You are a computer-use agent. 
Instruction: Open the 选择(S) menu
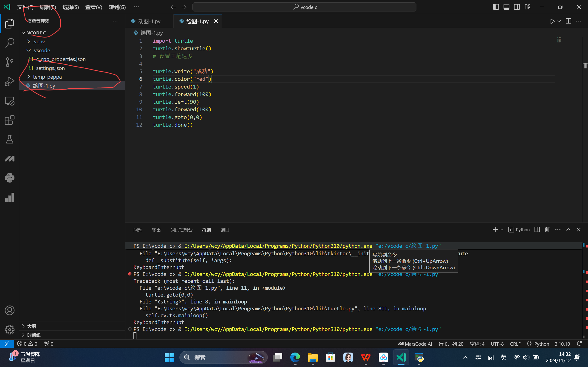pyautogui.click(x=71, y=7)
